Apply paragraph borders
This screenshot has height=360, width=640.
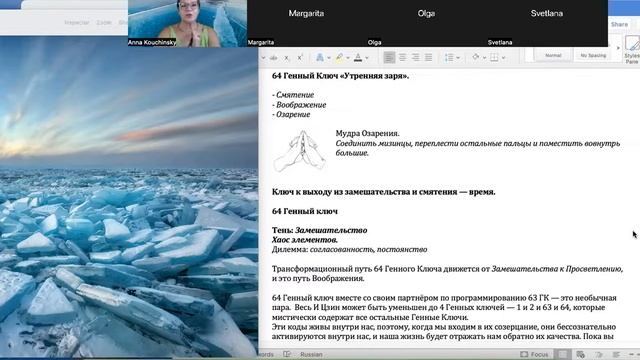[494, 58]
